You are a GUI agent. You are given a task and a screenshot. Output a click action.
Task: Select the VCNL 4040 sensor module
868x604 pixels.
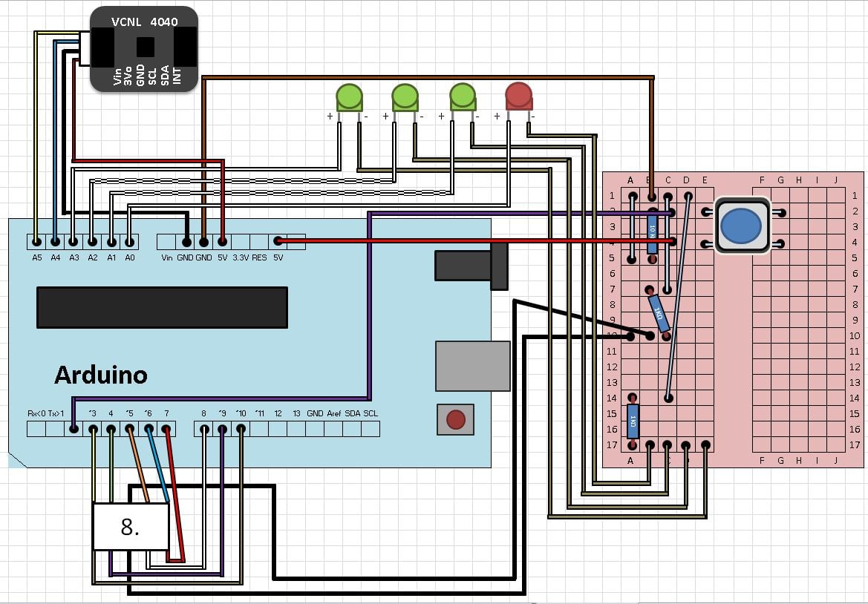click(x=144, y=49)
